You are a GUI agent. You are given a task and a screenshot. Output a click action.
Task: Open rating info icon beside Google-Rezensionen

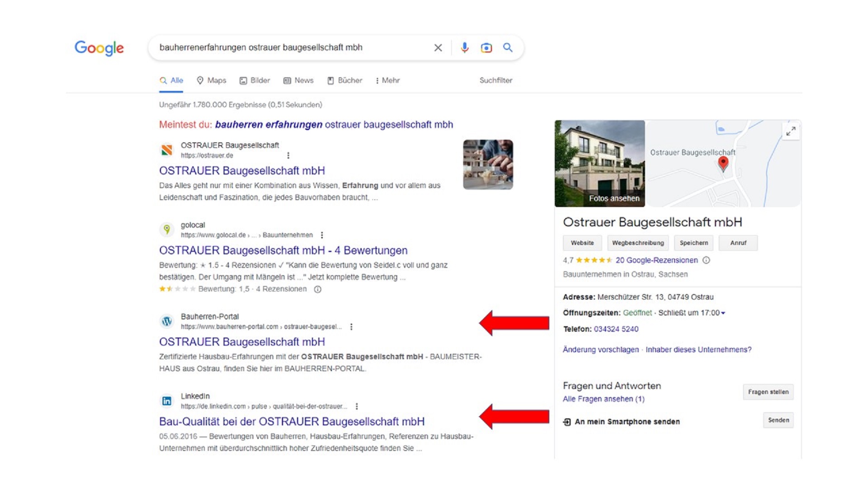click(x=706, y=260)
